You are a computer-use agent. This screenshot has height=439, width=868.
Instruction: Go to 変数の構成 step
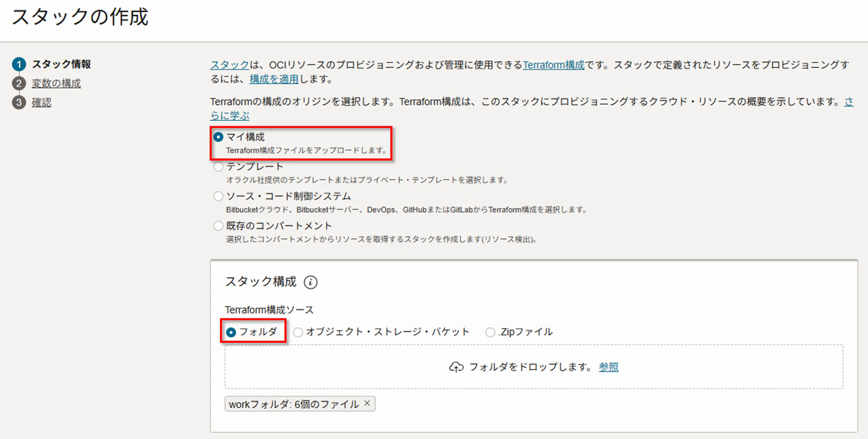56,83
